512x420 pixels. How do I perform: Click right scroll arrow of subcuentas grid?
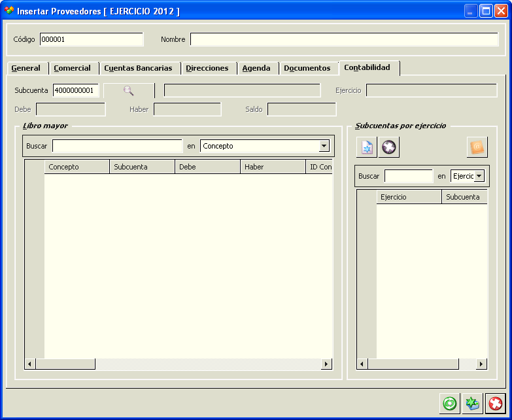point(481,364)
